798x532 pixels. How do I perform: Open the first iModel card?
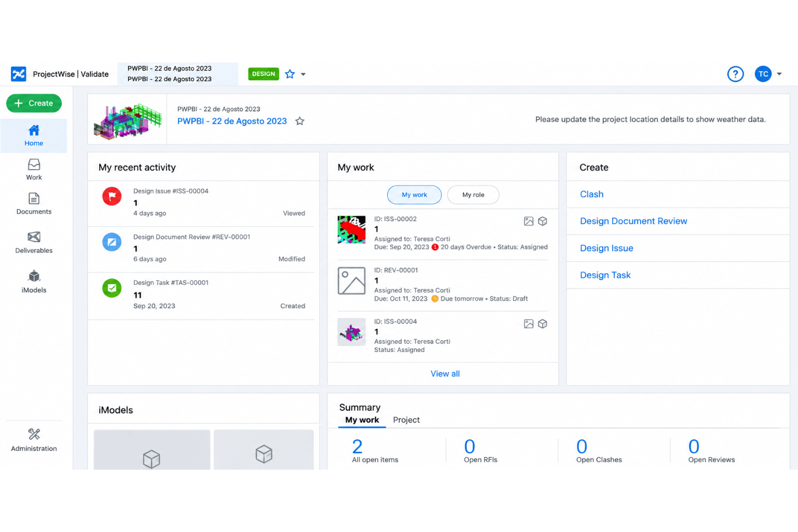click(152, 450)
